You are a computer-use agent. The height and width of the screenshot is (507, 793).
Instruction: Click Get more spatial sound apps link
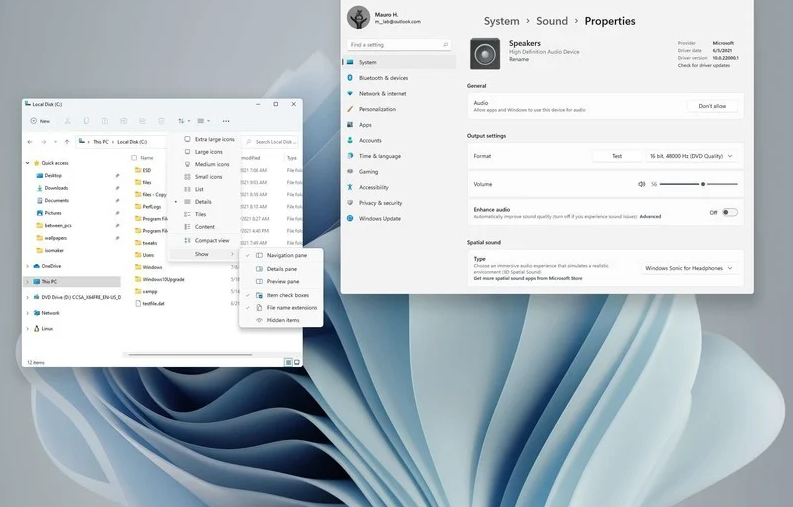pyautogui.click(x=527, y=278)
